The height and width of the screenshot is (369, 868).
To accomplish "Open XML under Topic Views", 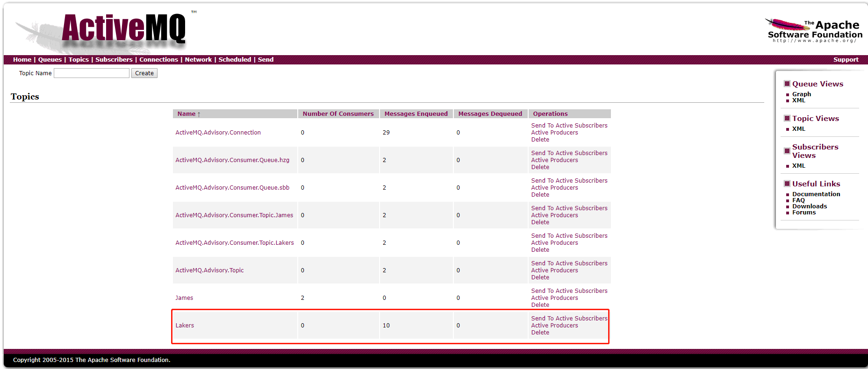I will coord(798,129).
